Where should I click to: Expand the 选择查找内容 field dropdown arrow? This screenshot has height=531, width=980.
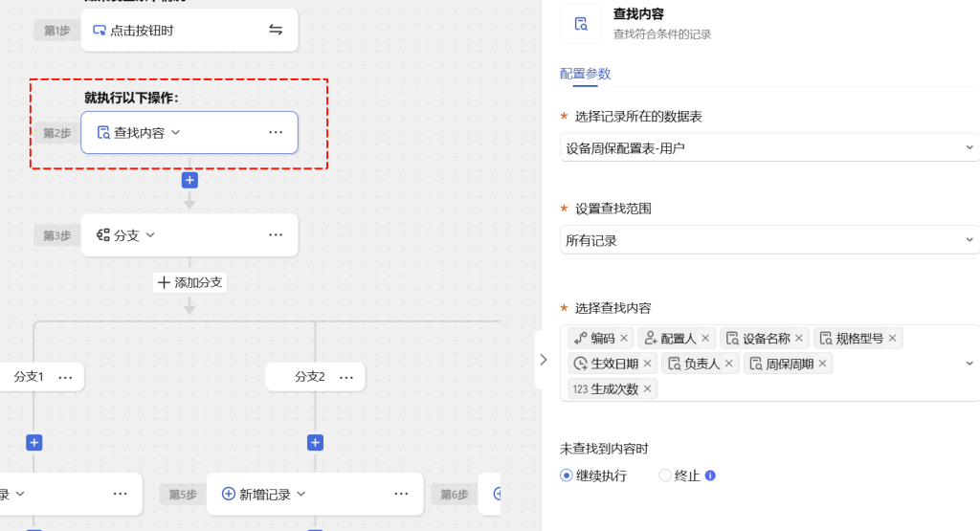969,364
